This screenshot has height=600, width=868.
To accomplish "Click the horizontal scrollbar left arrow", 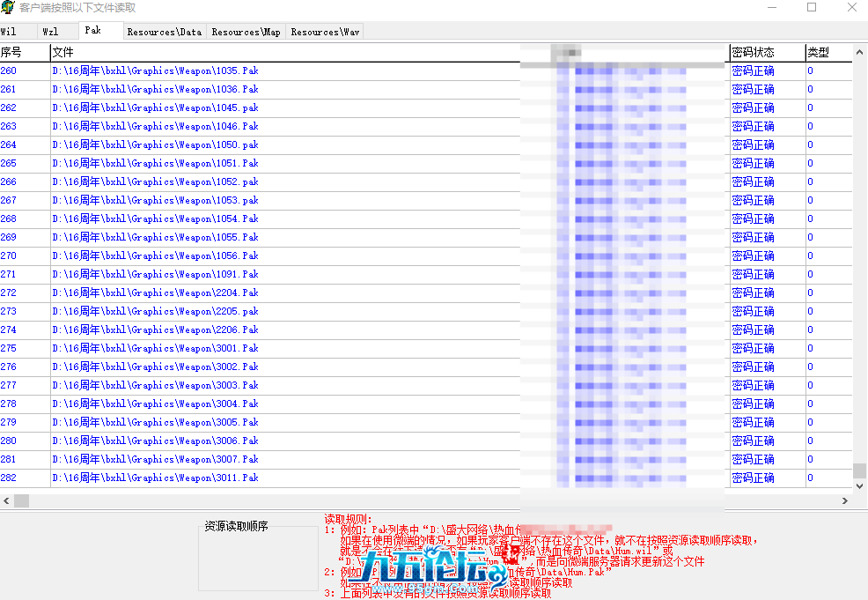I will [6, 500].
